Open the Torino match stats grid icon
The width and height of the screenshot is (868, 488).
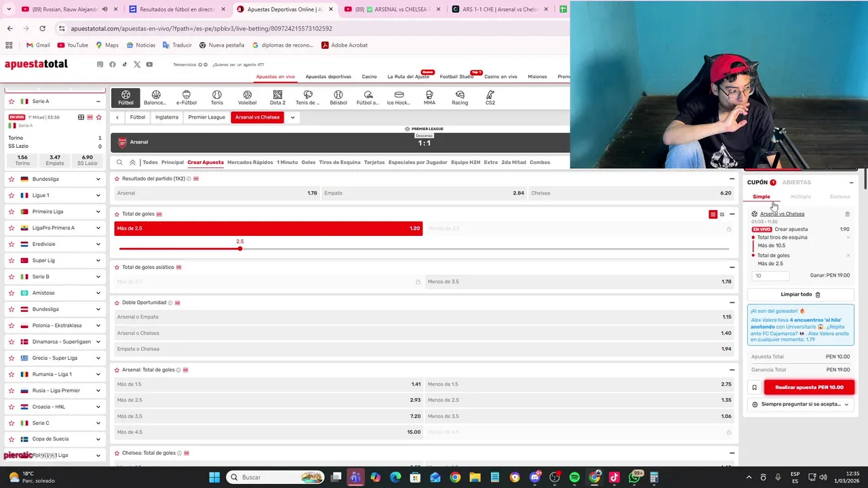(x=81, y=117)
